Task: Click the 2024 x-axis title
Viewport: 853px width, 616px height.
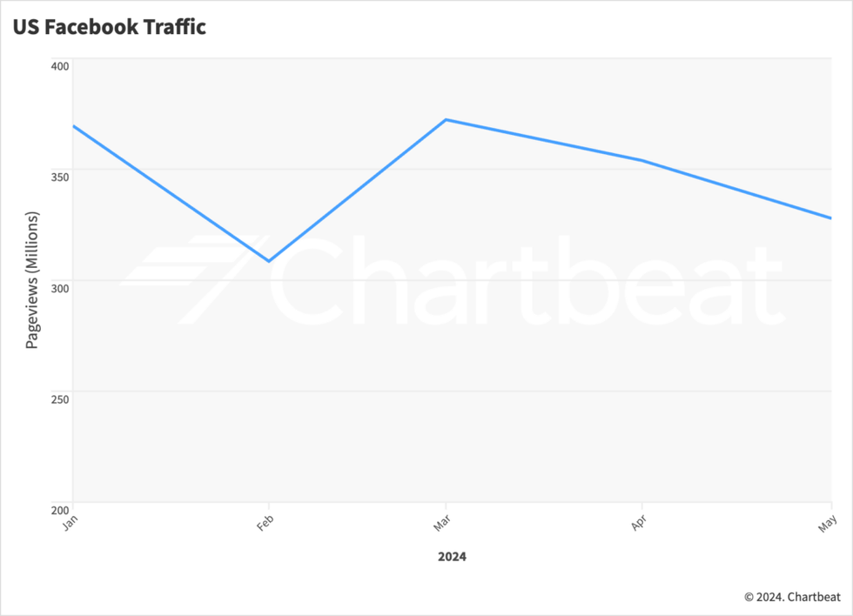Action: [x=452, y=556]
